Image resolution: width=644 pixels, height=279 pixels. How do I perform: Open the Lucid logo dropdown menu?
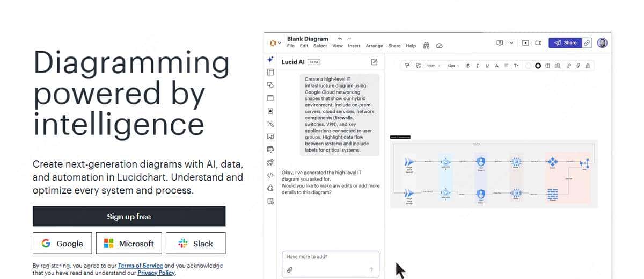click(275, 42)
